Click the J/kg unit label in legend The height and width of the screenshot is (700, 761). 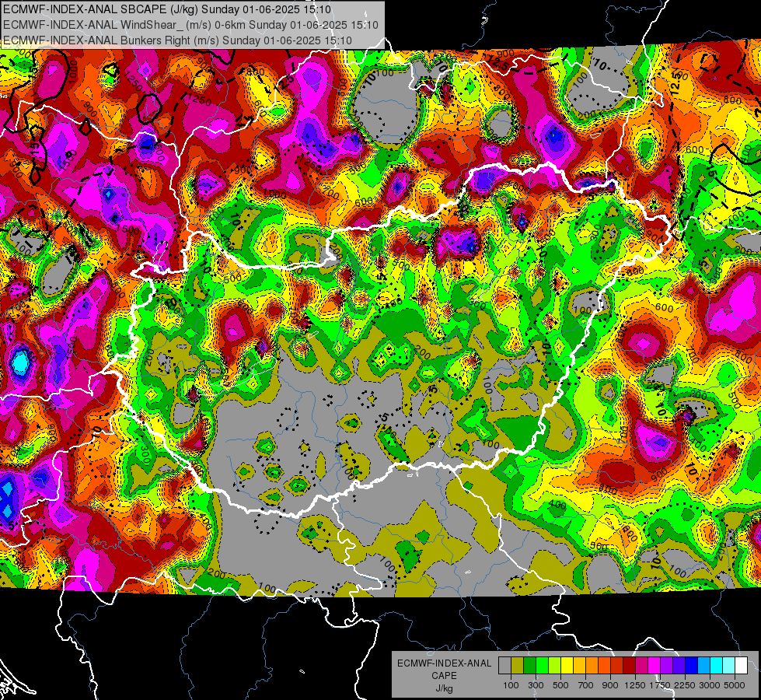(x=444, y=688)
